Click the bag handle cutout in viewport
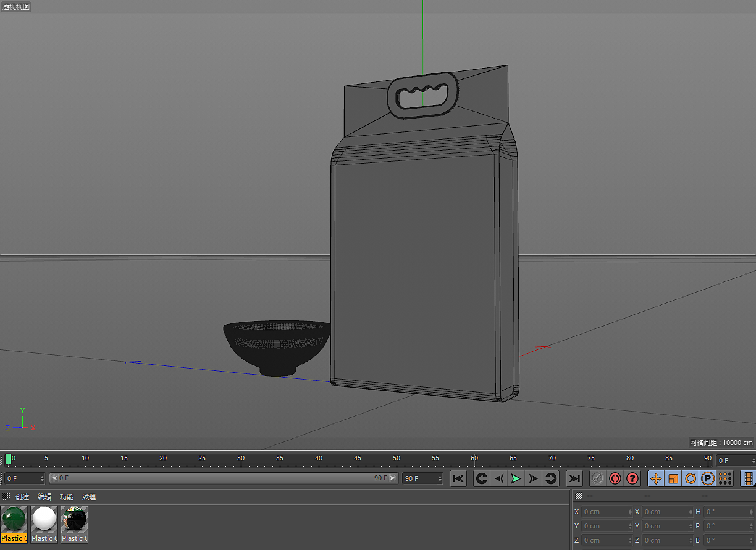Viewport: 756px width, 550px height. [422, 96]
